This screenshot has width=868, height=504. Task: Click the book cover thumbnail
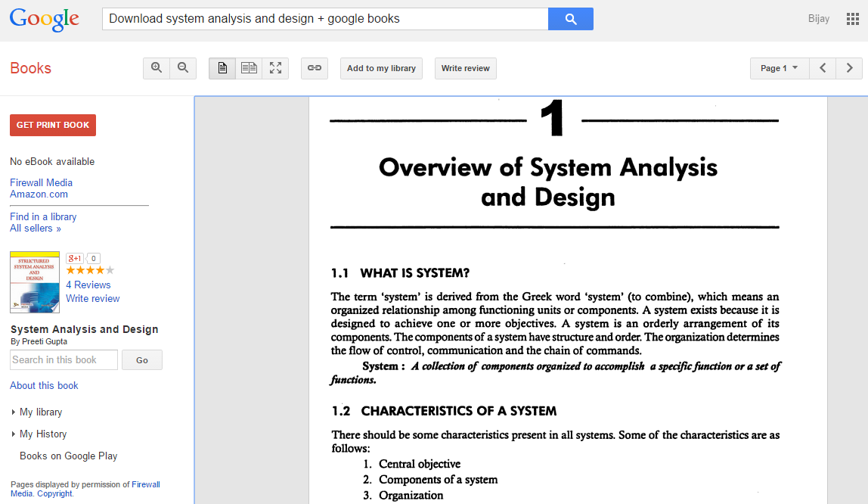(35, 282)
